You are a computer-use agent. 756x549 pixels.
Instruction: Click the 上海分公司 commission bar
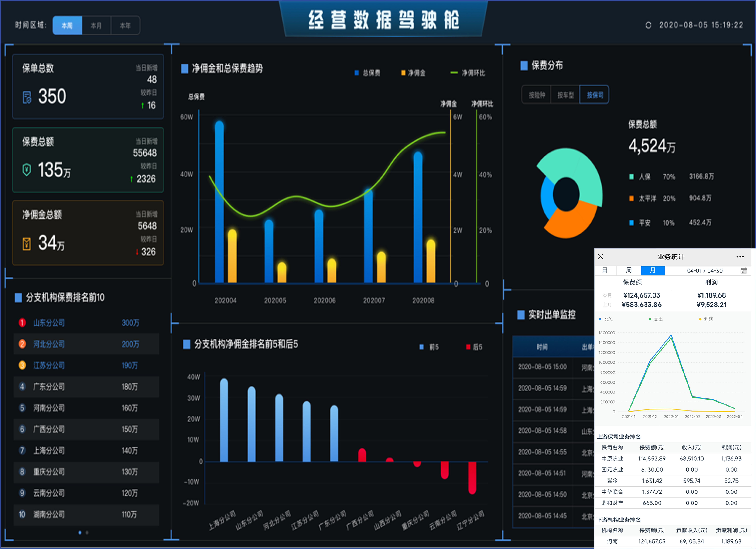224,420
